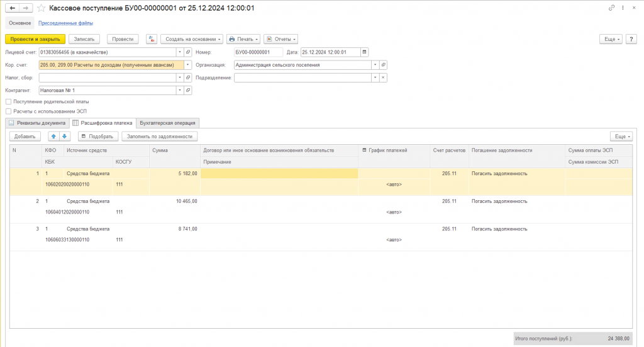Click Провести и закрыть button
Screen dimensions: 644x347
(x=35, y=39)
